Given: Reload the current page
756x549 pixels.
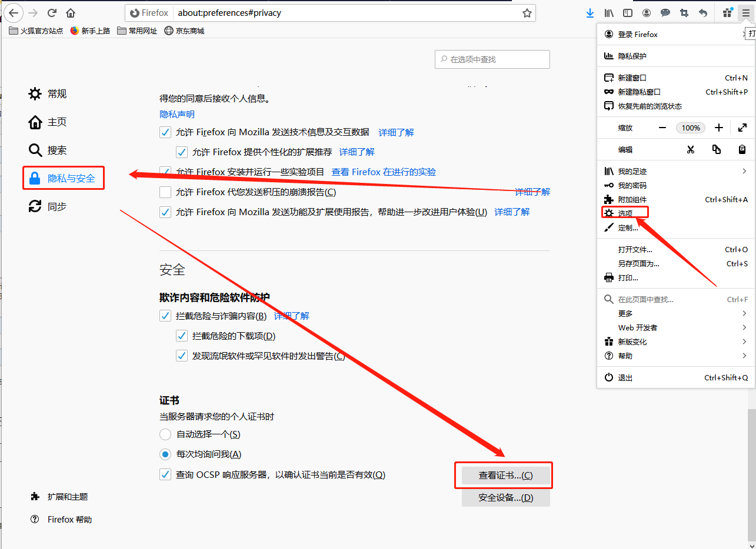Looking at the screenshot, I should coord(52,12).
